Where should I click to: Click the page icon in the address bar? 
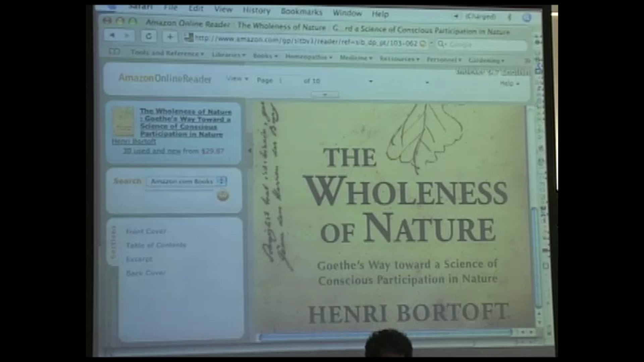point(190,38)
